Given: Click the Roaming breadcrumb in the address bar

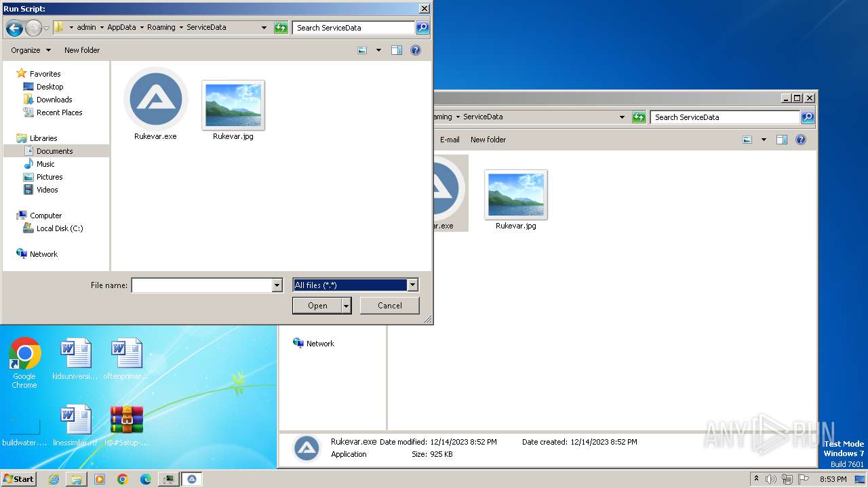Looking at the screenshot, I should (x=161, y=28).
